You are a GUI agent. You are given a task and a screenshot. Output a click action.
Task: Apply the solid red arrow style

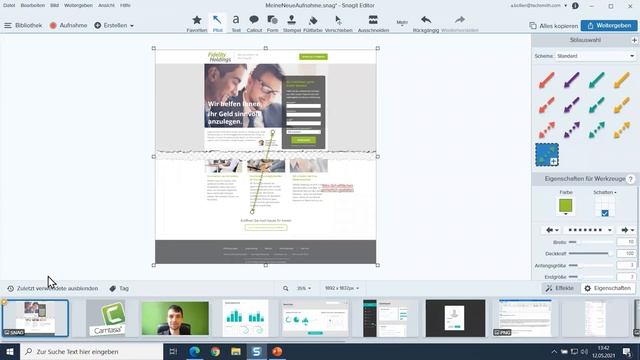pos(547,80)
